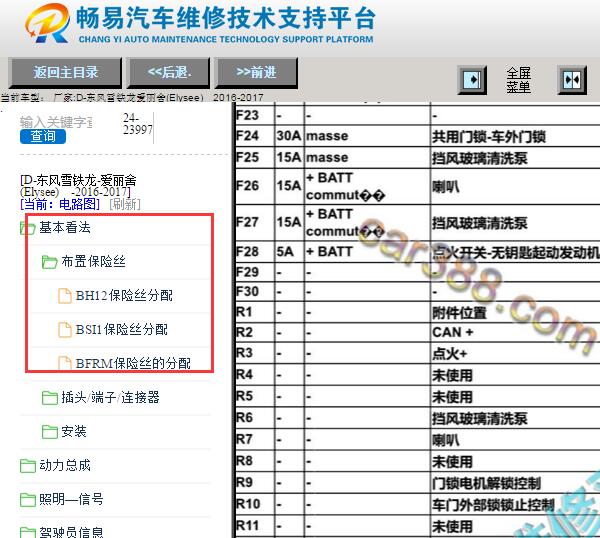The width and height of the screenshot is (600, 538).
Task: Open the [当前：电路图] link
Action: click(60, 204)
